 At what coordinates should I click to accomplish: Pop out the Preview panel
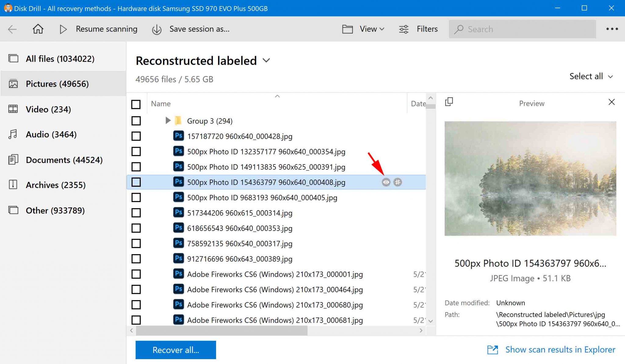[449, 102]
